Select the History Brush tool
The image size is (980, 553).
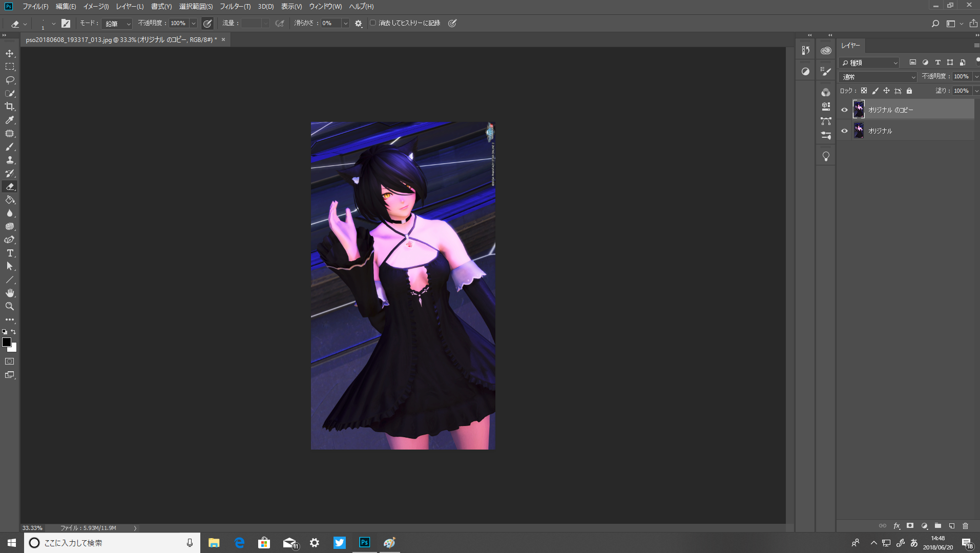(10, 173)
